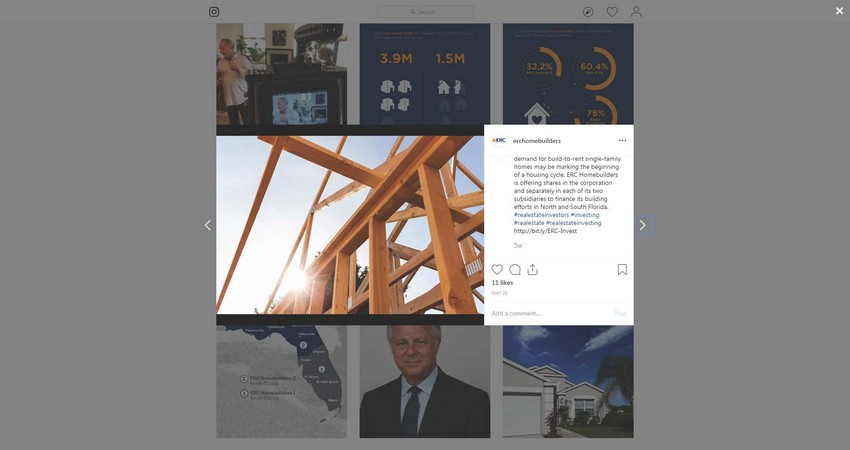The height and width of the screenshot is (450, 850).
Task: Open the #realestateinvestors hashtag
Action: (542, 215)
